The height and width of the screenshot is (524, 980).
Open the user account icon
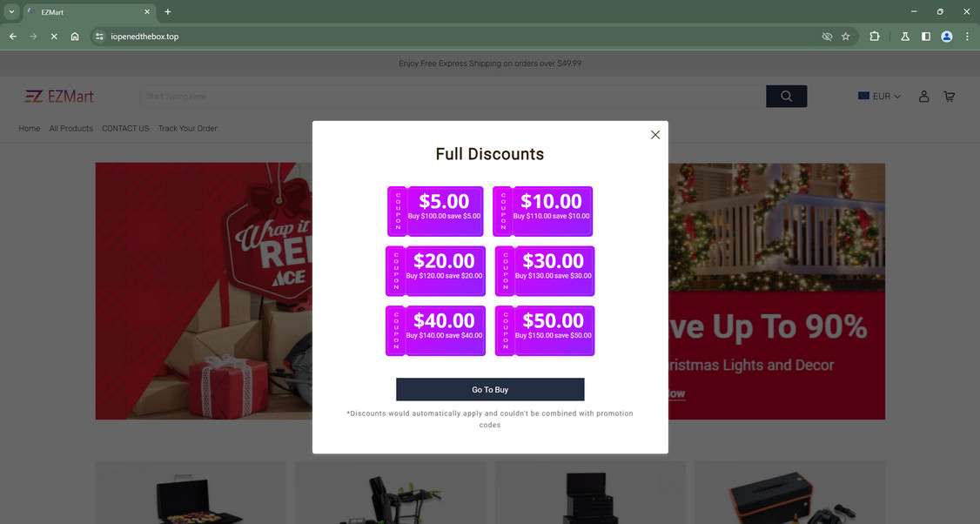pyautogui.click(x=924, y=97)
